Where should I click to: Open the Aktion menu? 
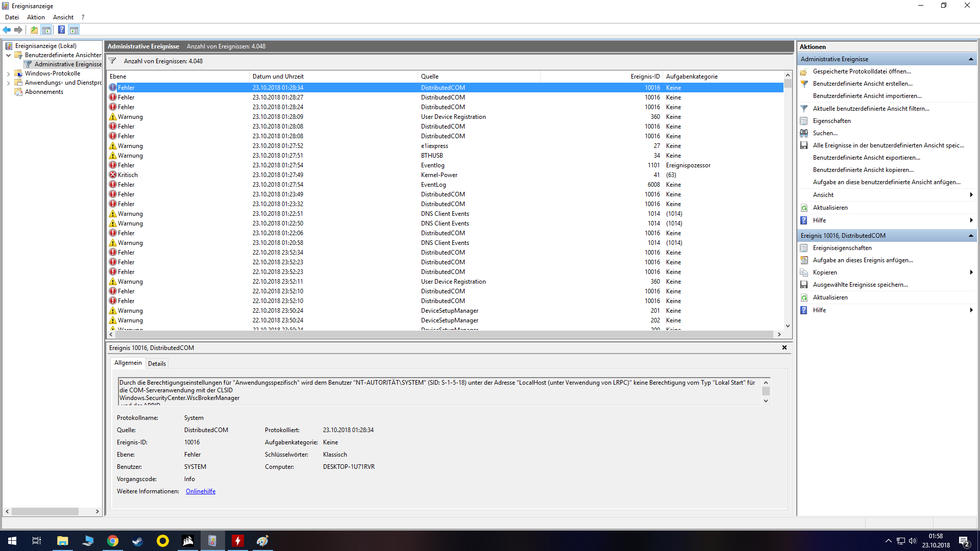pos(36,17)
